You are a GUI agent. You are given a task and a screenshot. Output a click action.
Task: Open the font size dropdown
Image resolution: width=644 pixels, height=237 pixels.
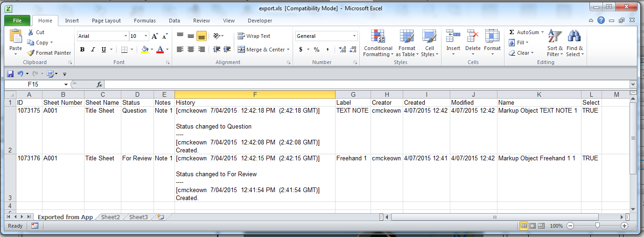coord(146,36)
